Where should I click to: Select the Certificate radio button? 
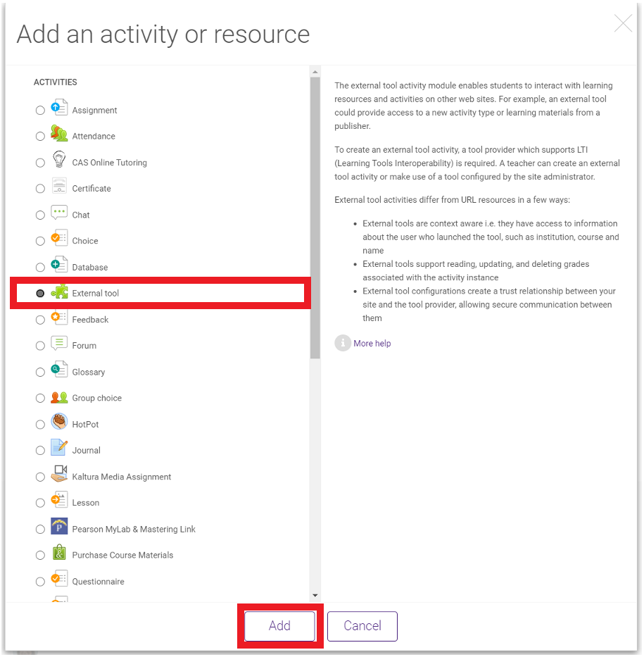40,189
